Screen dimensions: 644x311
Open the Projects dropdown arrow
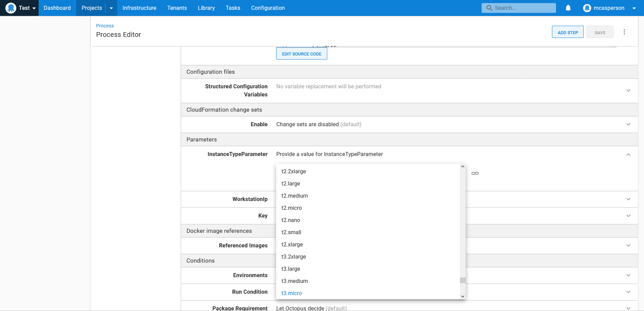(x=111, y=8)
